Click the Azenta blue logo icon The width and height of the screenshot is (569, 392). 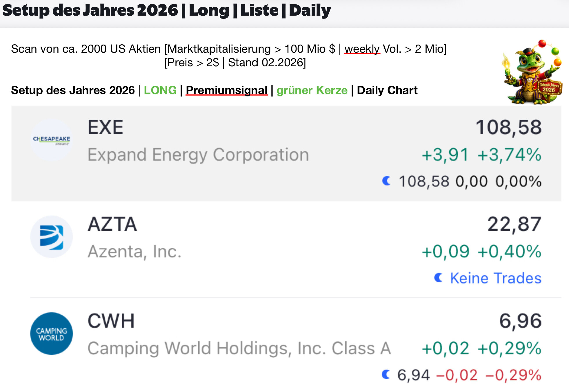coord(52,237)
